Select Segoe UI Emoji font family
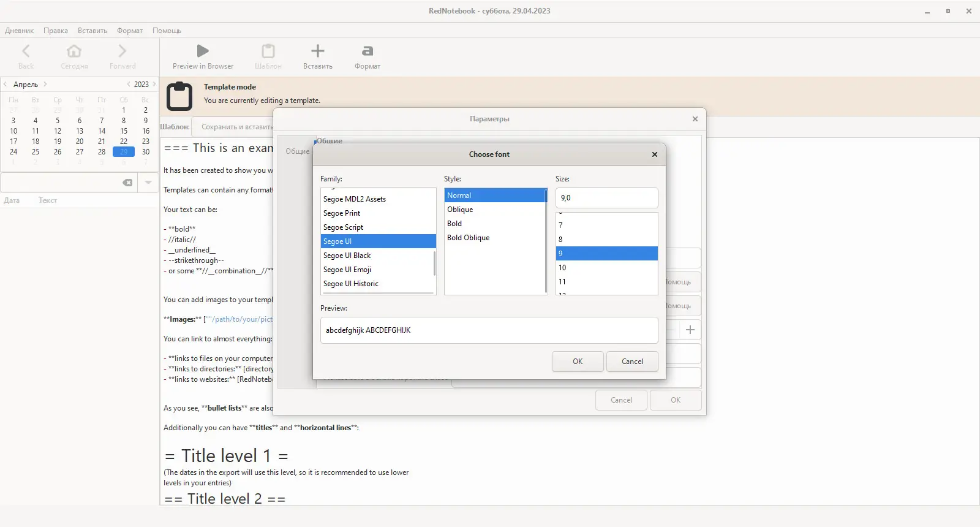The width and height of the screenshot is (980, 527). [x=378, y=270]
